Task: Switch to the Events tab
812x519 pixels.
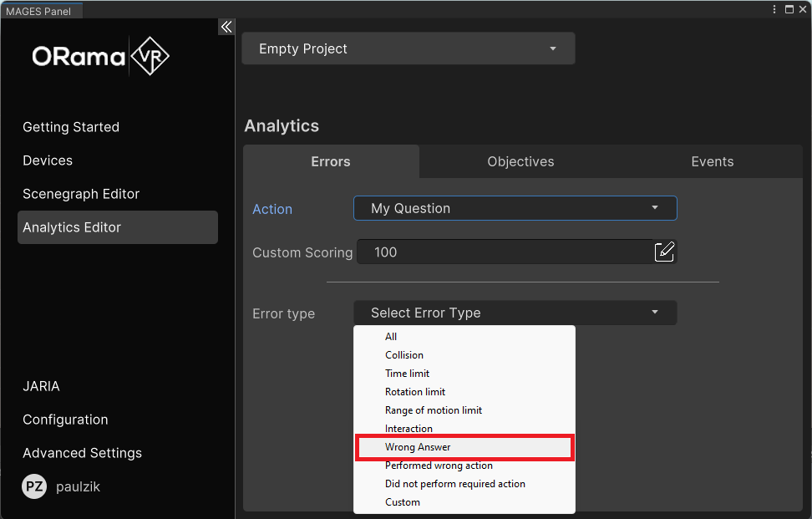Action: 712,161
